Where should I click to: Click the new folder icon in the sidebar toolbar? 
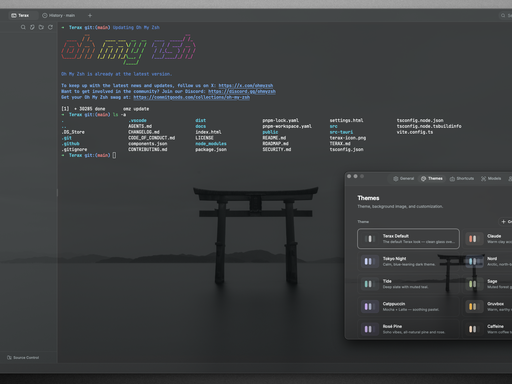pyautogui.click(x=41, y=27)
